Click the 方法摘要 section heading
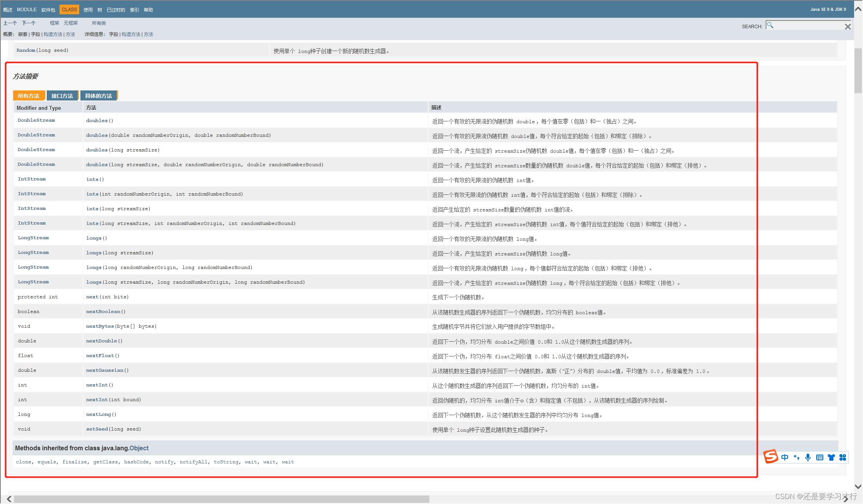The height and width of the screenshot is (504, 863). point(26,76)
